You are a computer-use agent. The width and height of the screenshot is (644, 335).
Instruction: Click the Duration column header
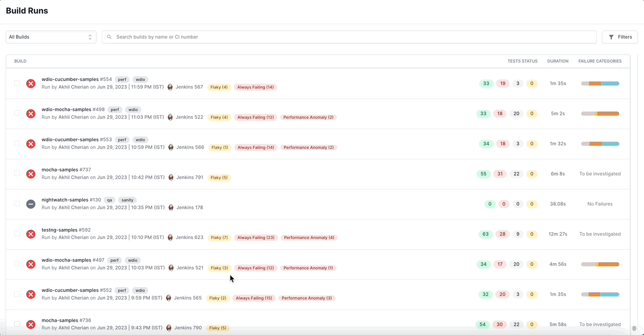point(558,61)
